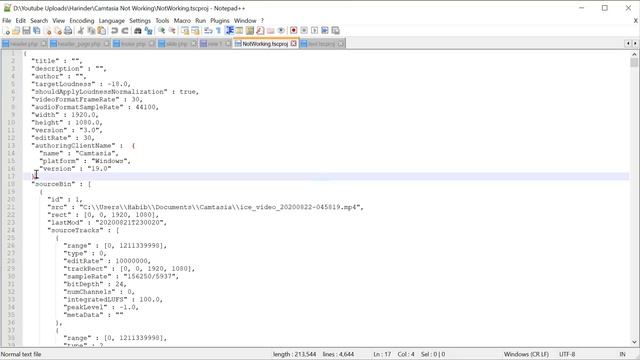Click the Copy toolbar icon

tap(91, 31)
